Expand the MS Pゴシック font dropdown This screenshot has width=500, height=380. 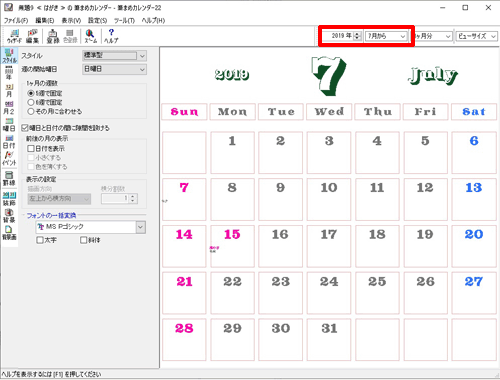click(91, 227)
